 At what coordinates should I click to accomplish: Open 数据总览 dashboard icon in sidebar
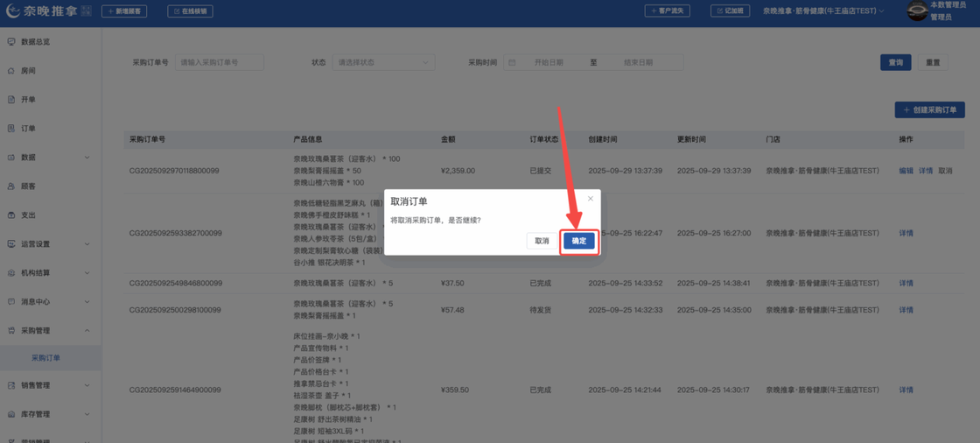pos(10,42)
